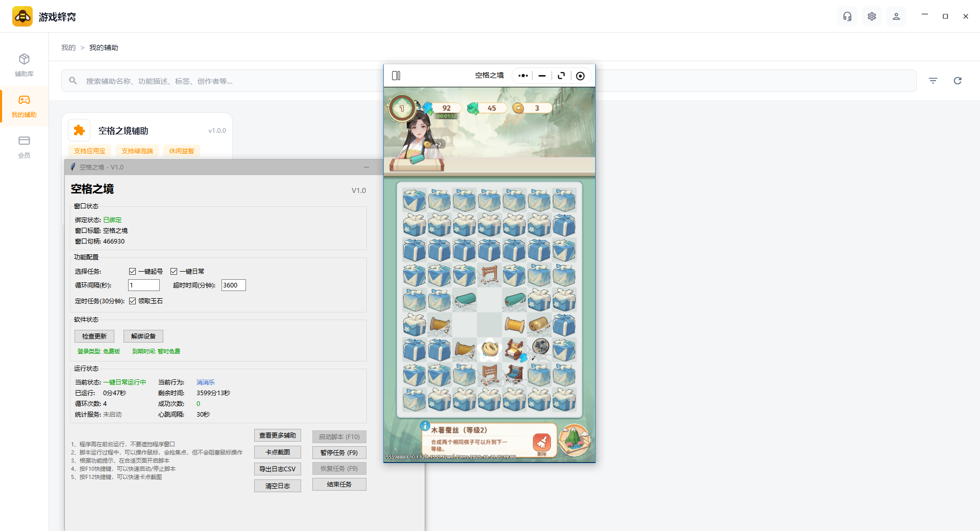Click the split-panel icon in game window
This screenshot has height=531, width=980.
pos(396,76)
